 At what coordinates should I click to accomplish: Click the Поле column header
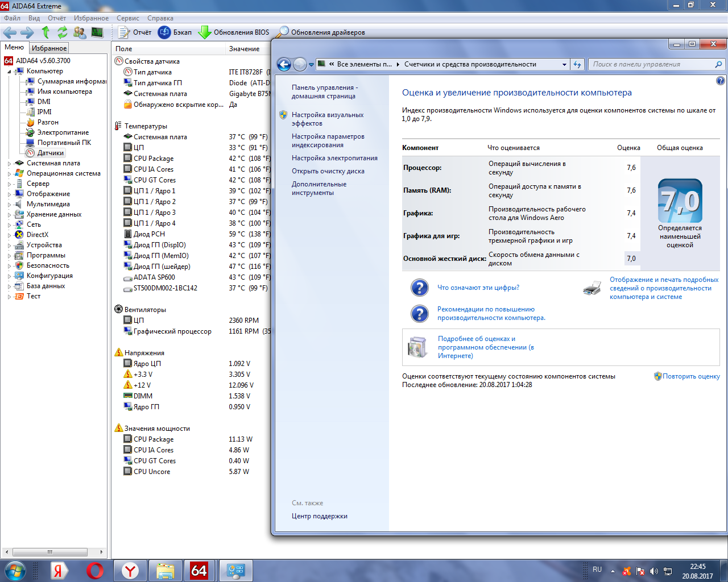point(169,49)
